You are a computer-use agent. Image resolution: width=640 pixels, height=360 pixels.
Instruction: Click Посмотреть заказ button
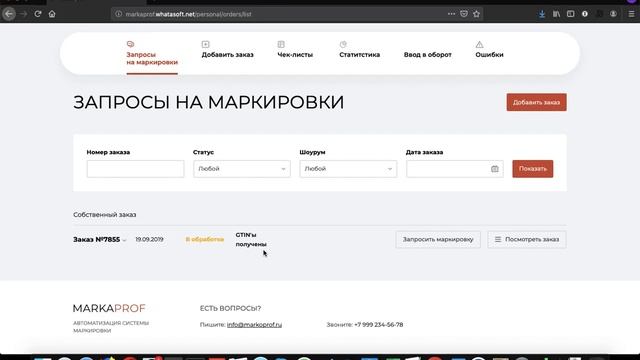coord(527,240)
